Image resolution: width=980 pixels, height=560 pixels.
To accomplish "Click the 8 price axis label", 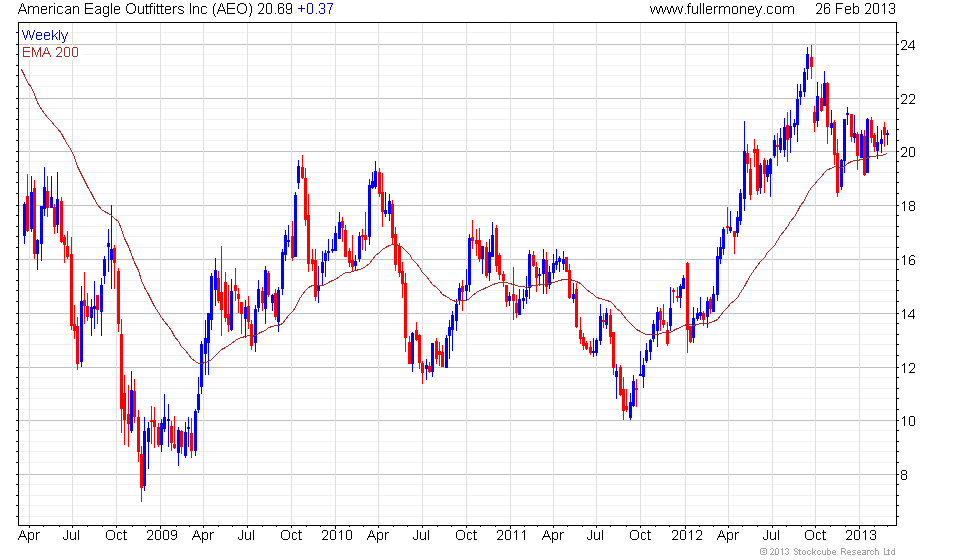I will coord(904,475).
